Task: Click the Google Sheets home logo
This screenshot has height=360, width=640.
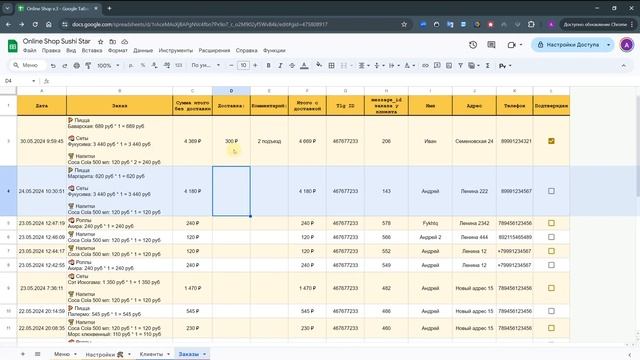Action: tap(13, 46)
